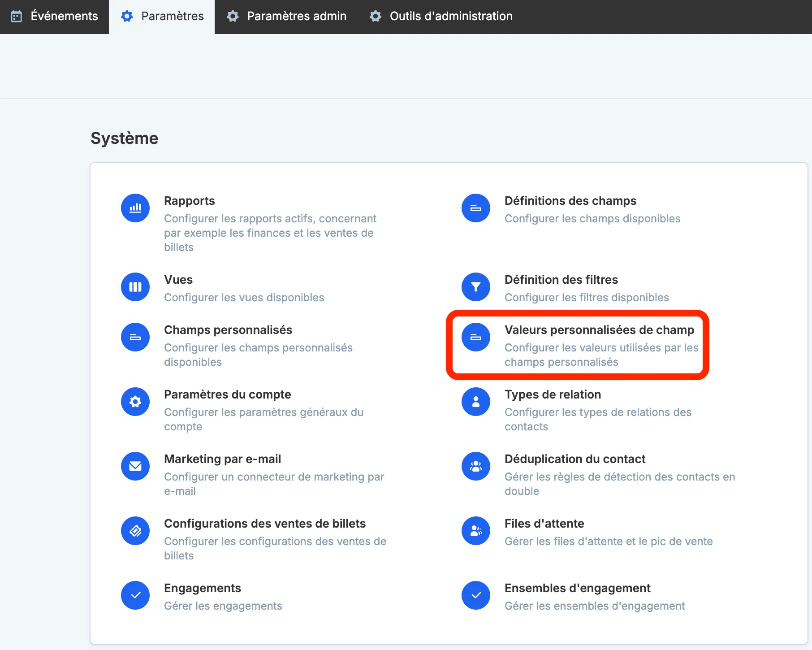Open Valeurs personnalisées de champ link
The width and height of the screenshot is (812, 650).
[599, 330]
